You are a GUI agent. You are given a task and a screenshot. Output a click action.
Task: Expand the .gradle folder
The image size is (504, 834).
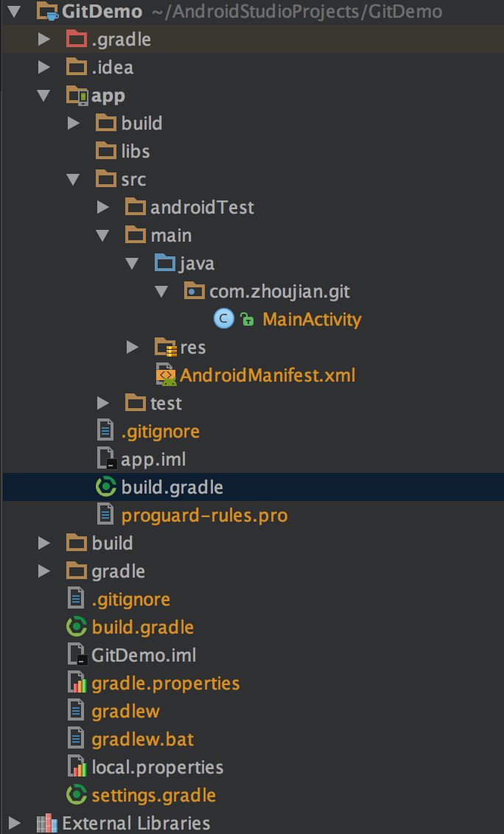pyautogui.click(x=44, y=39)
